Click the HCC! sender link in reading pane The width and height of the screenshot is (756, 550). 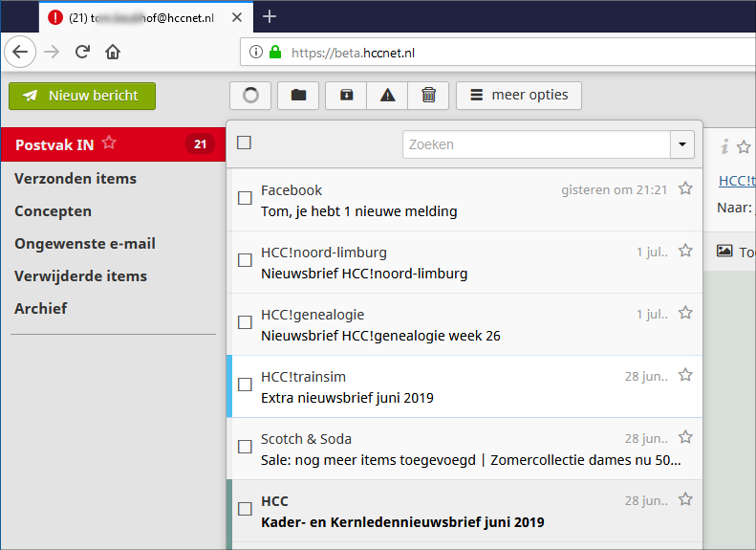pos(737,181)
